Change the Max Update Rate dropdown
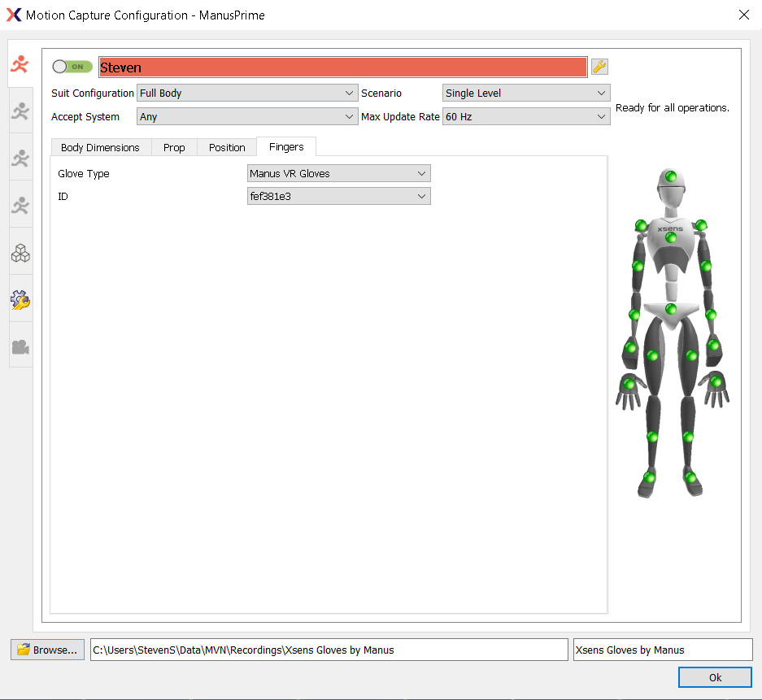The height and width of the screenshot is (700, 762). pyautogui.click(x=525, y=117)
